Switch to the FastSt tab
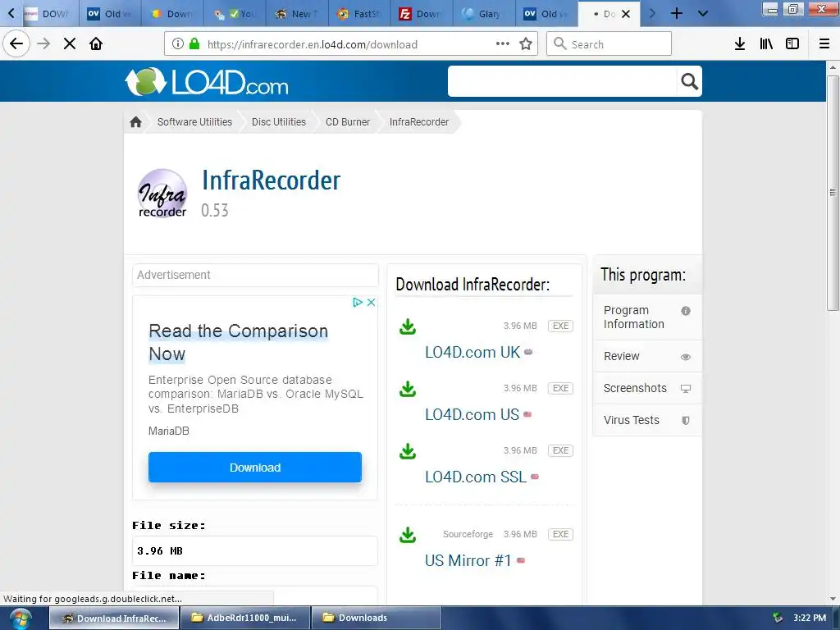Image resolution: width=840 pixels, height=630 pixels. coord(359,13)
